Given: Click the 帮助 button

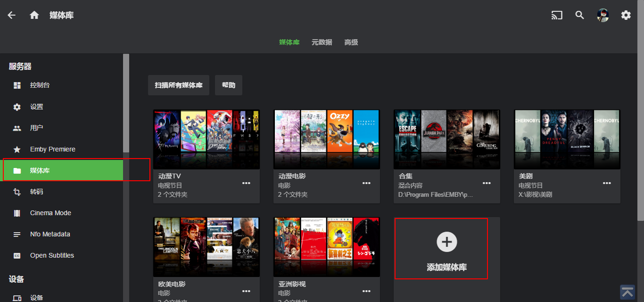Looking at the screenshot, I should click(229, 85).
